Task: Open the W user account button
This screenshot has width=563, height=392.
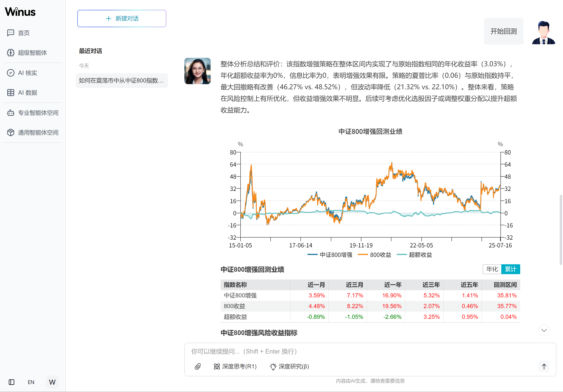Action: click(x=52, y=382)
